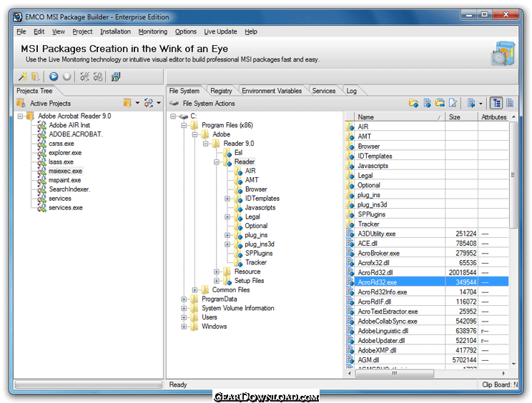Open the Edit menu
Screen dimensions: 532x403
[39, 31]
